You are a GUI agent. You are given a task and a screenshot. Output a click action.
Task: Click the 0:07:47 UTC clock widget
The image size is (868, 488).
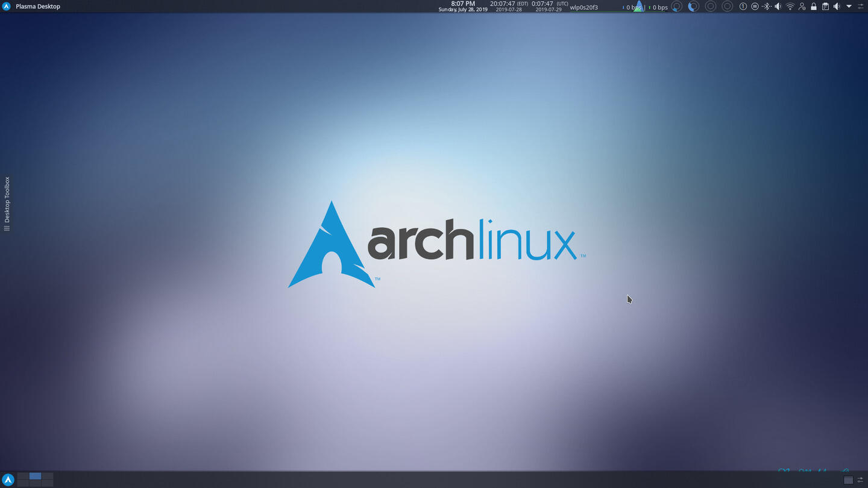[549, 7]
